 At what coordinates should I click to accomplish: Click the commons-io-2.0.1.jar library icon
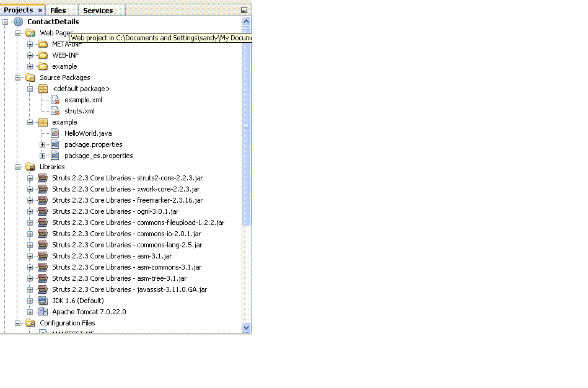pos(43,234)
